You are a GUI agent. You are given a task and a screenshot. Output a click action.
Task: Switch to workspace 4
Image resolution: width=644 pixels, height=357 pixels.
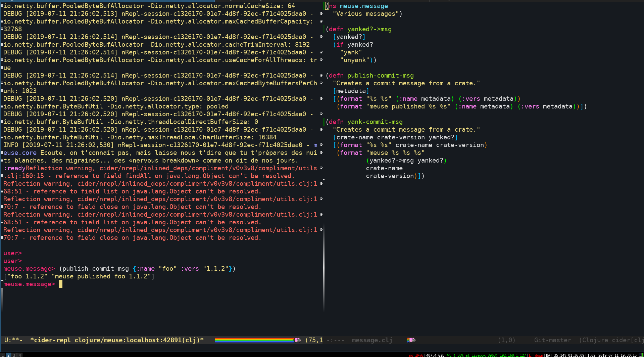click(x=20, y=355)
